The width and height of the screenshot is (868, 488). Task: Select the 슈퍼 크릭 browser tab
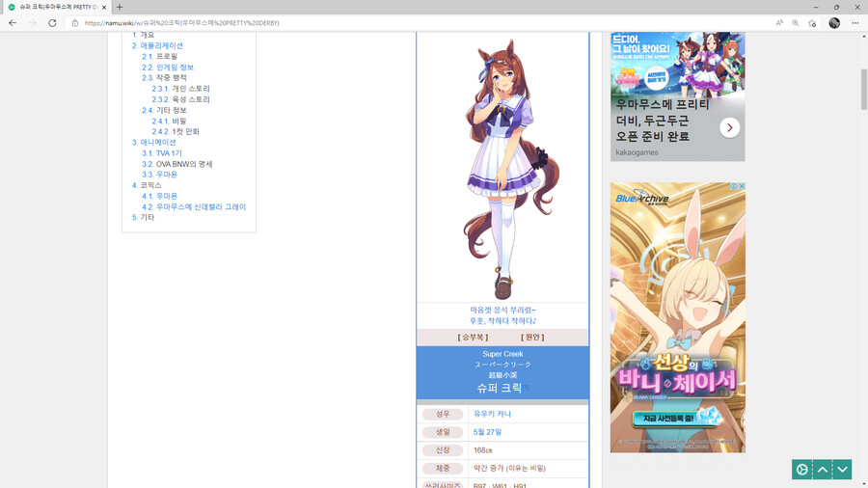point(56,7)
